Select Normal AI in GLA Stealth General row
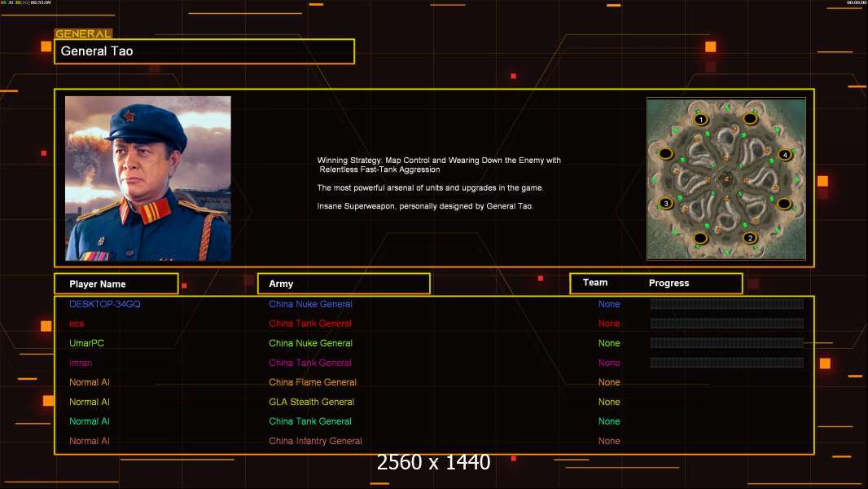The width and height of the screenshot is (868, 489). (x=89, y=402)
